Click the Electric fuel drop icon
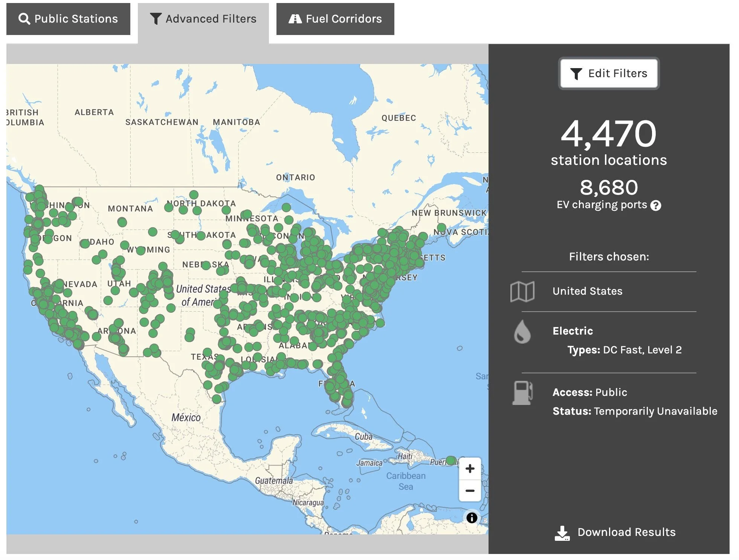 pos(522,332)
